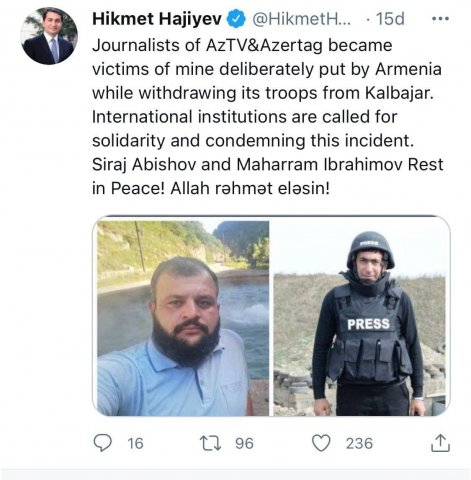
Task: Open the @HikmetH... username handle
Action: [x=301, y=19]
